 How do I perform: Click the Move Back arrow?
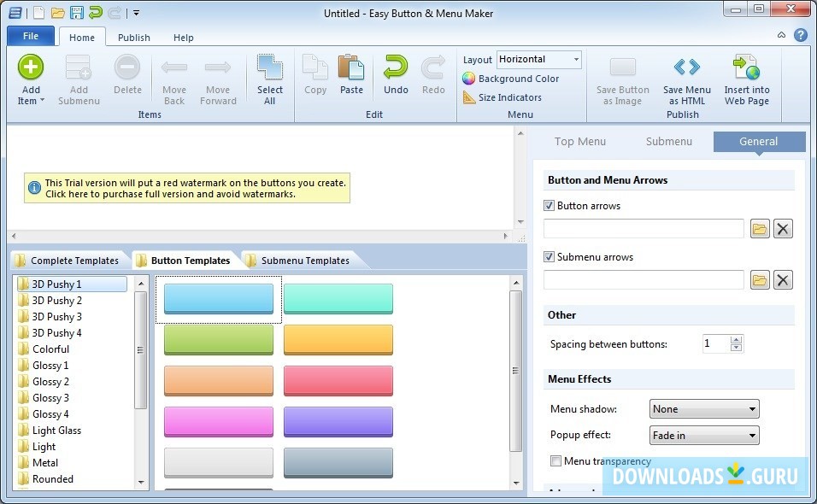[x=174, y=67]
